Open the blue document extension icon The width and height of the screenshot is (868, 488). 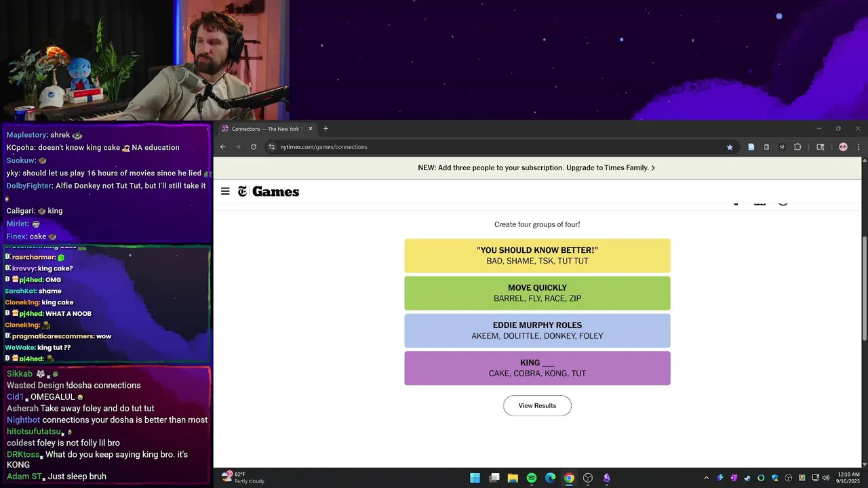(x=751, y=147)
